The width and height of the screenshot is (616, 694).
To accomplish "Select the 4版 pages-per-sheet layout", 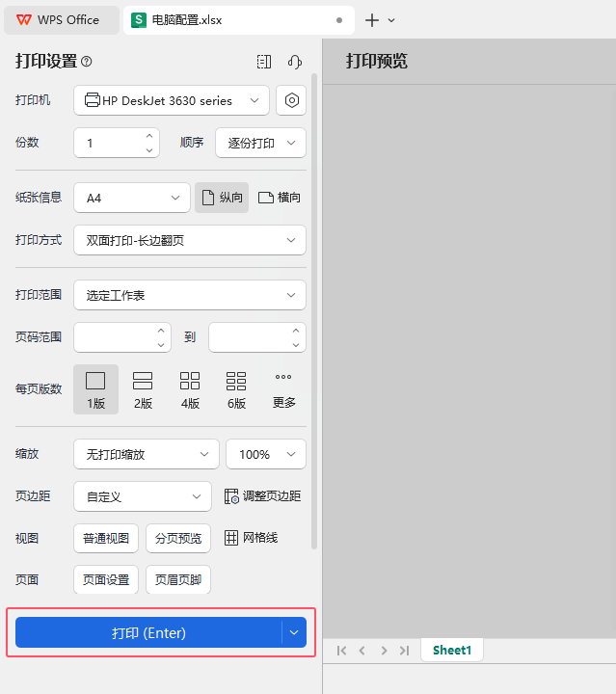I will [x=190, y=389].
